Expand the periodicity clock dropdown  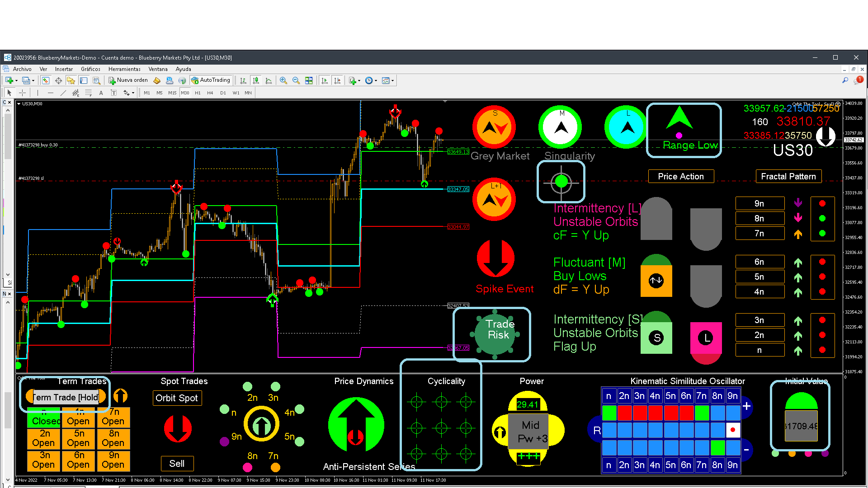point(376,81)
